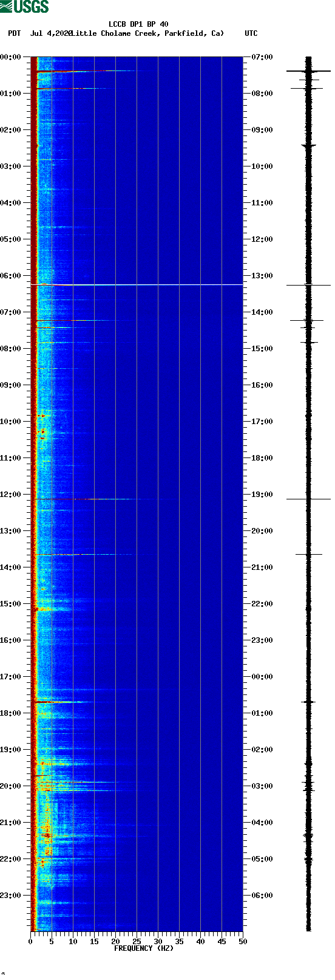Click the '18:00' PDT time label
Screen dimensions: 335x980
[x=11, y=713]
